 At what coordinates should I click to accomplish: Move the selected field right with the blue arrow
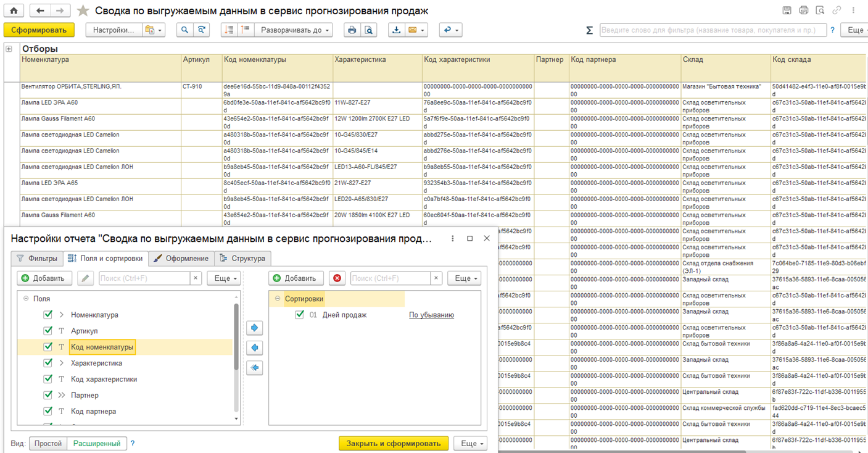(x=254, y=328)
